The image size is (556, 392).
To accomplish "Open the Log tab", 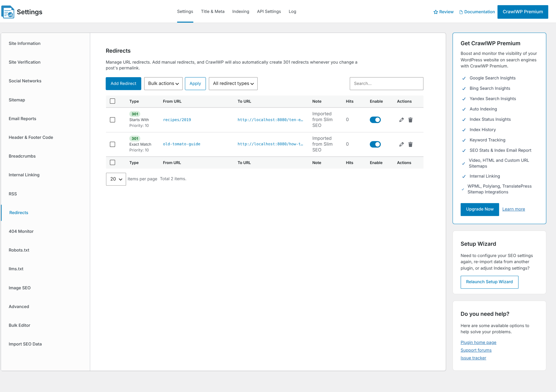I will tap(292, 11).
